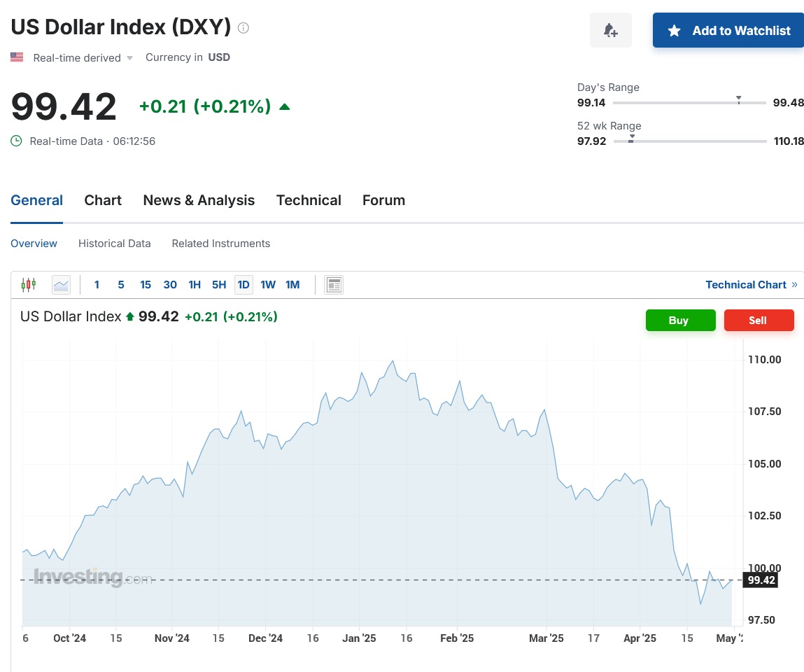Add DXY to Watchlist
Image resolution: width=804 pixels, height=672 pixels.
click(x=728, y=30)
